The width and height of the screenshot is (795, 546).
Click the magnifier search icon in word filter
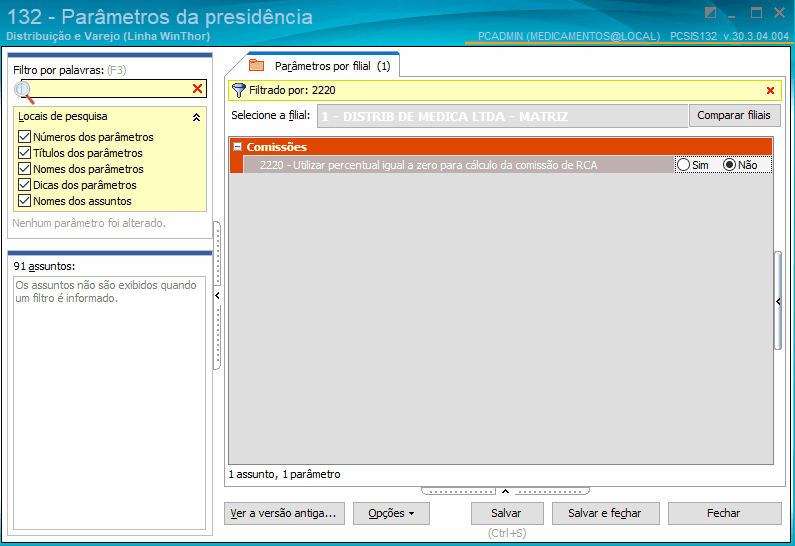[23, 92]
